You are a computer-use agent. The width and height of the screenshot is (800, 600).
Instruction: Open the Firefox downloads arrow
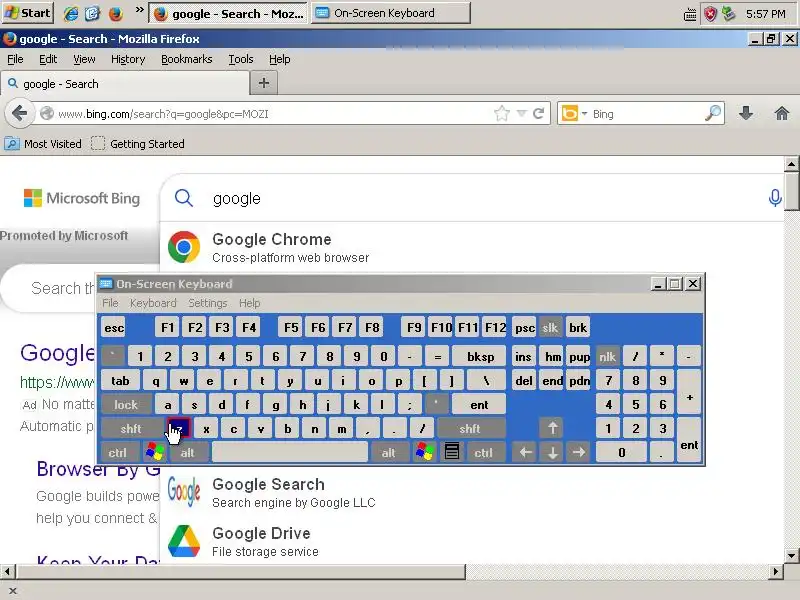[x=746, y=113]
